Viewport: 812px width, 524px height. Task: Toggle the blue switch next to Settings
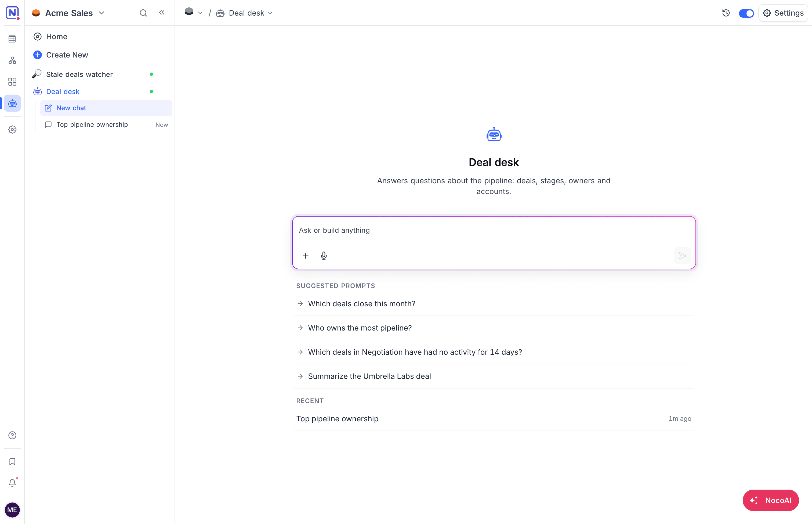click(x=746, y=13)
